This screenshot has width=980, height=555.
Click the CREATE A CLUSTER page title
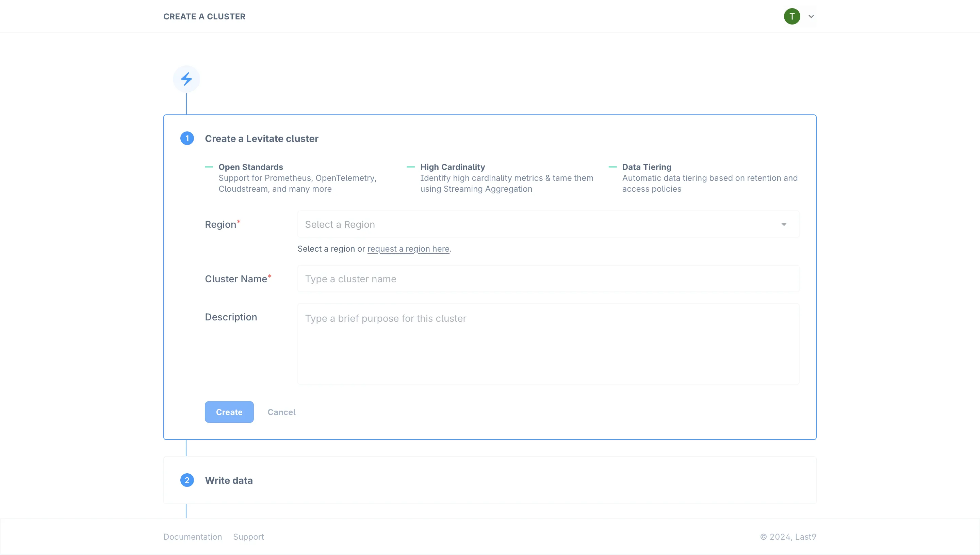point(204,16)
